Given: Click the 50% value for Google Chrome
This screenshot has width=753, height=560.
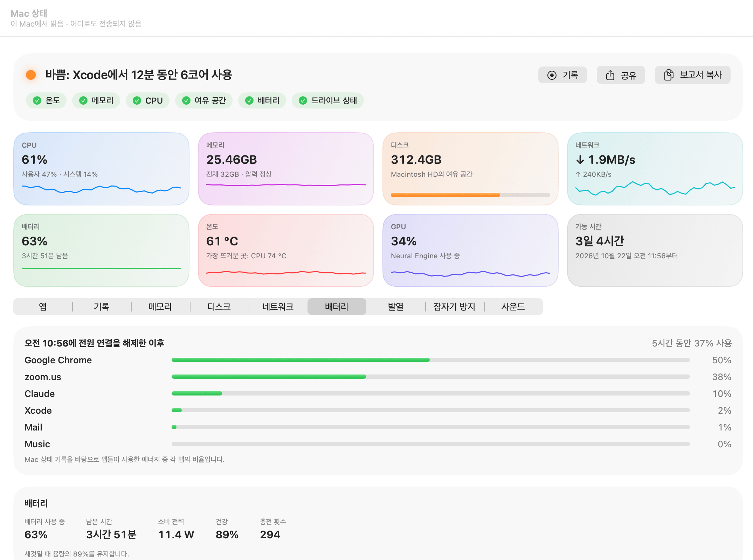Looking at the screenshot, I should pyautogui.click(x=721, y=360).
